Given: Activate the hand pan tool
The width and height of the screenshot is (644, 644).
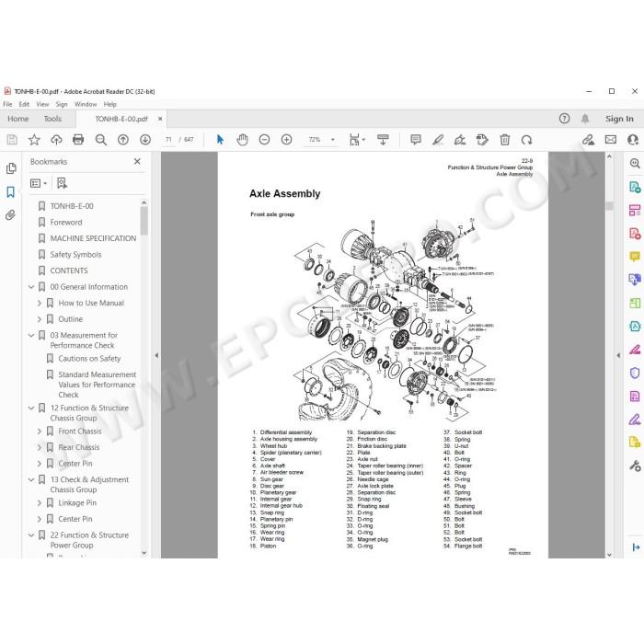Looking at the screenshot, I should (x=242, y=140).
